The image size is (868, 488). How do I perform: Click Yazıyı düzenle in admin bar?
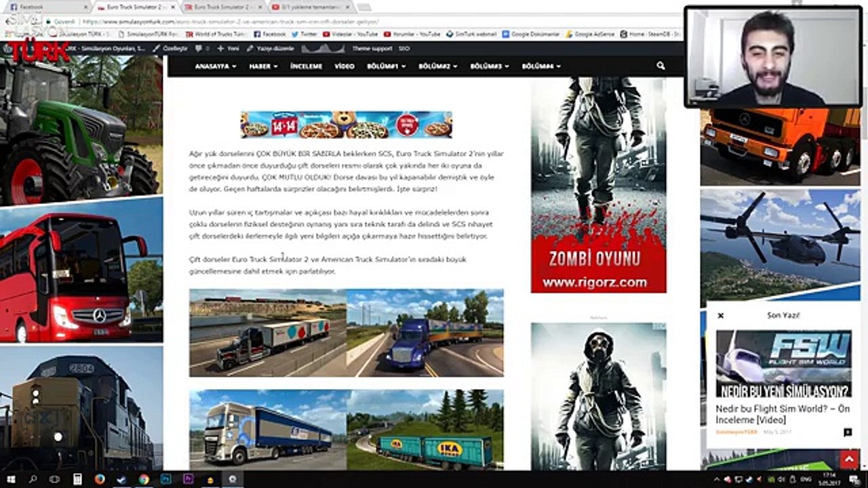[x=271, y=49]
